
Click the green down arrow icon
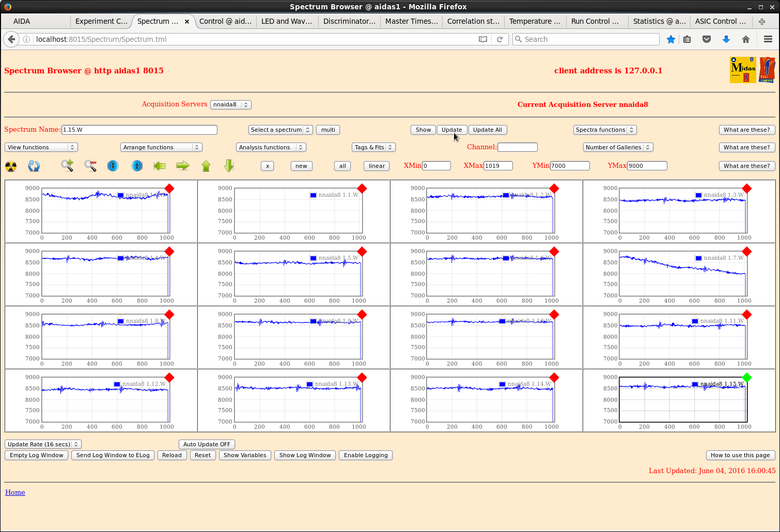[x=229, y=166]
